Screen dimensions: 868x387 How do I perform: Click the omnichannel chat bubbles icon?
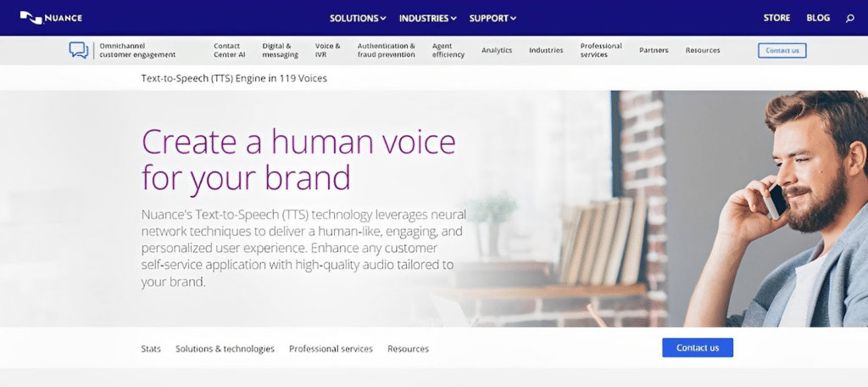tap(79, 50)
